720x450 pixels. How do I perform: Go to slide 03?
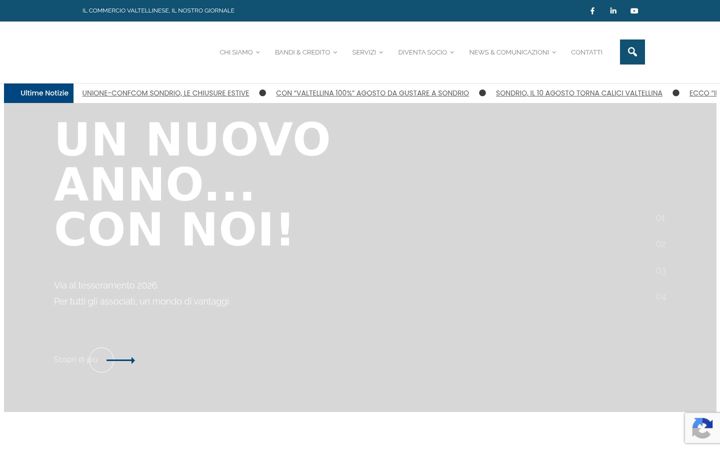660,270
